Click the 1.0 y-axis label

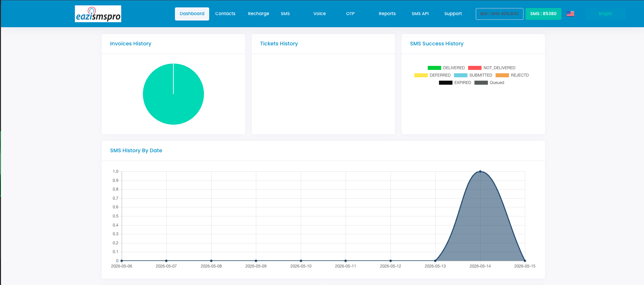[x=116, y=171]
